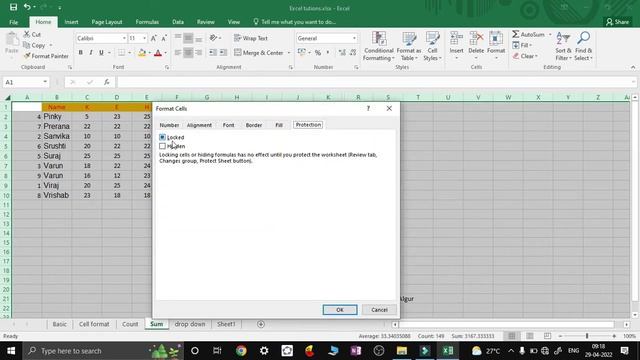Screen dimensions: 640x360
Task: Click the Undo arrow icon
Action: click(x=27, y=7)
